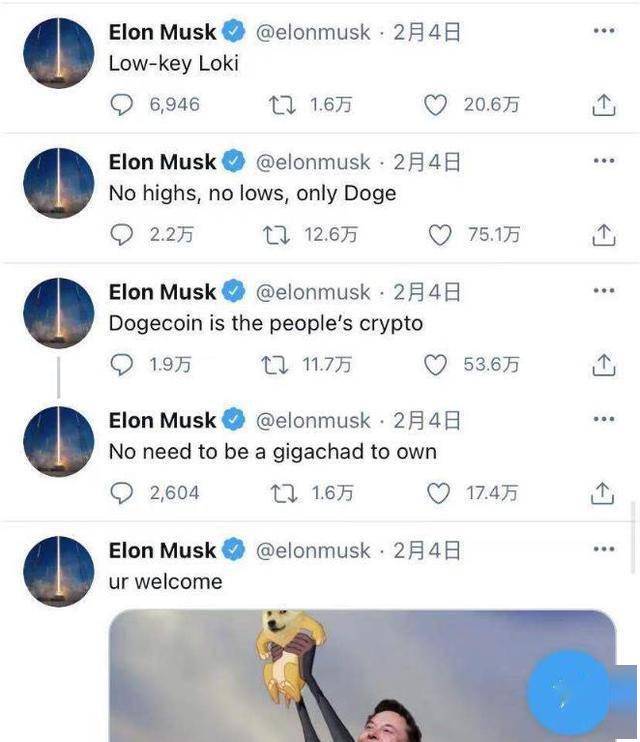
Task: Like the 'Low-key Loki' tweet
Action: [x=435, y=105]
